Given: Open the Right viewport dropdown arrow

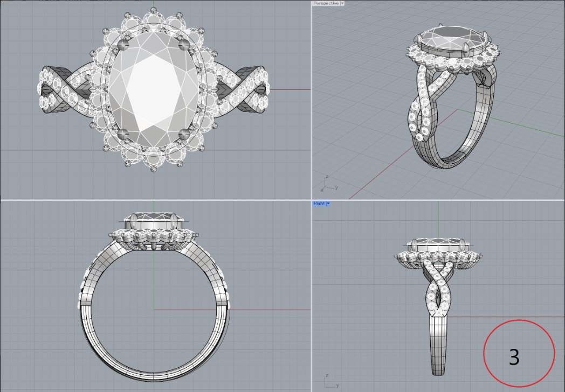Looking at the screenshot, I should tap(328, 204).
